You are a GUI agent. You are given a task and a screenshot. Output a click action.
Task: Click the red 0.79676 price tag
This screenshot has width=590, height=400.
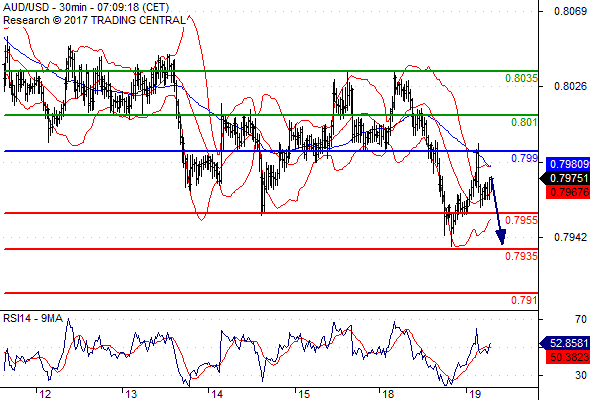[x=568, y=192]
